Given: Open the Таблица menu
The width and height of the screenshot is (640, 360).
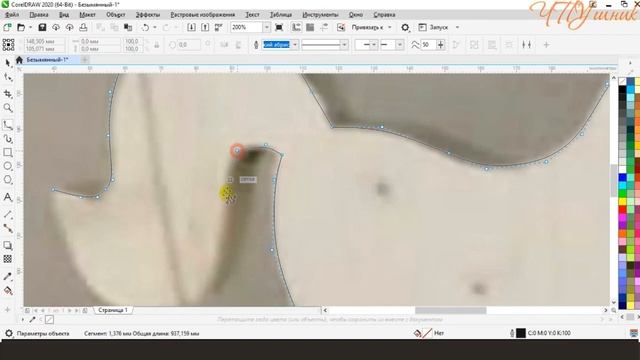Looking at the screenshot, I should point(281,15).
